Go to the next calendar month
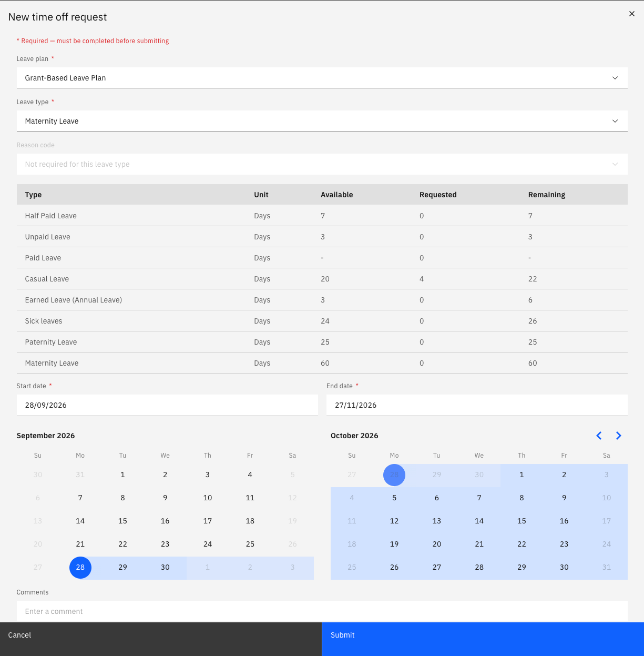 619,436
